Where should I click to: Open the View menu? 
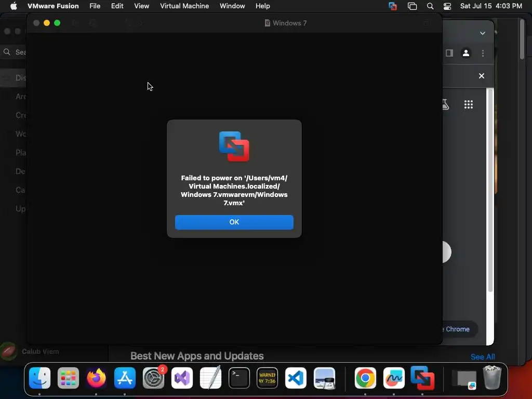pos(141,6)
